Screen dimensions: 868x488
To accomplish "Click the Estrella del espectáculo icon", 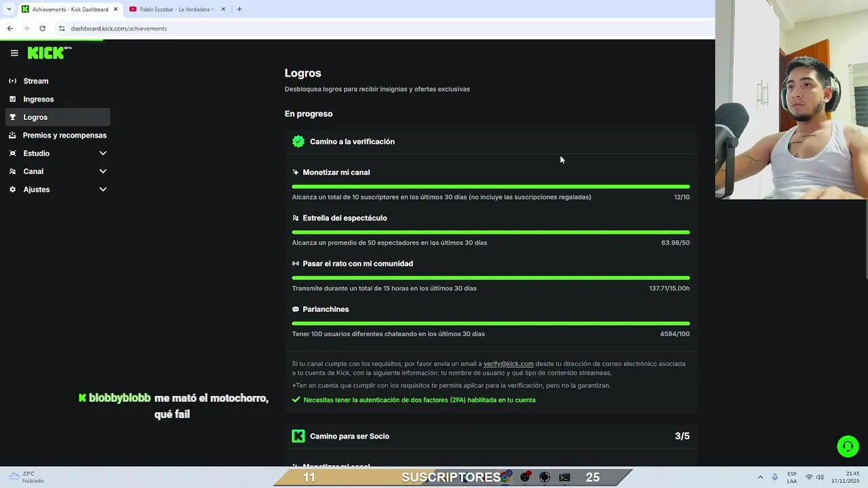I will click(296, 218).
